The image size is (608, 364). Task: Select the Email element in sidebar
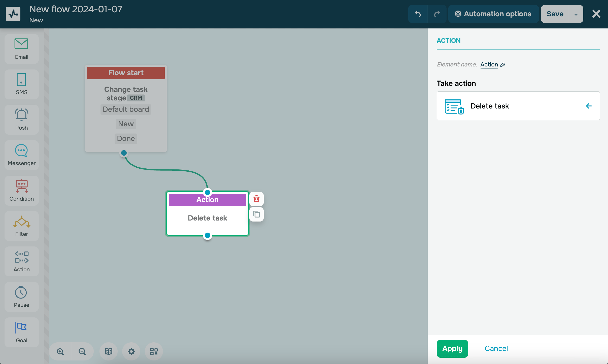21,49
